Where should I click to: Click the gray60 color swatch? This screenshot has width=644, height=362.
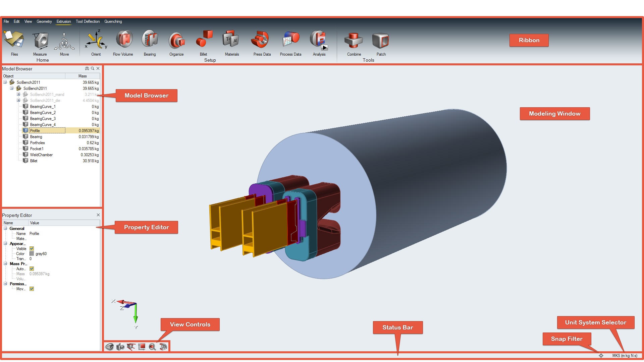(32, 254)
